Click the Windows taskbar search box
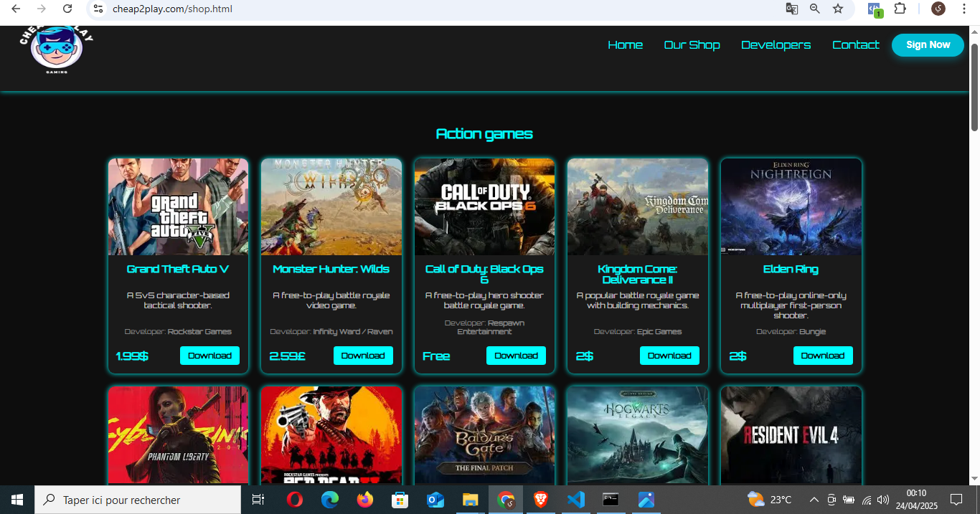This screenshot has height=514, width=980. pyautogui.click(x=138, y=500)
